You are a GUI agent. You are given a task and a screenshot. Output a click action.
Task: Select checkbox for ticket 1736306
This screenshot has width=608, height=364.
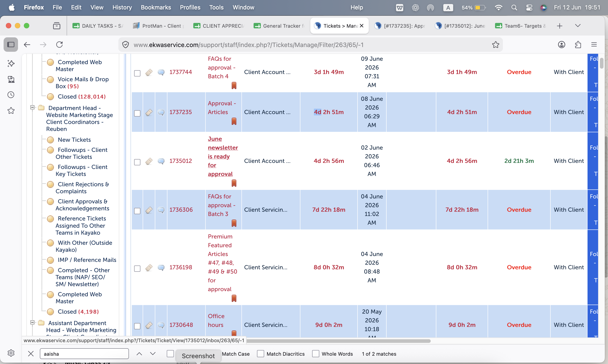(x=137, y=211)
